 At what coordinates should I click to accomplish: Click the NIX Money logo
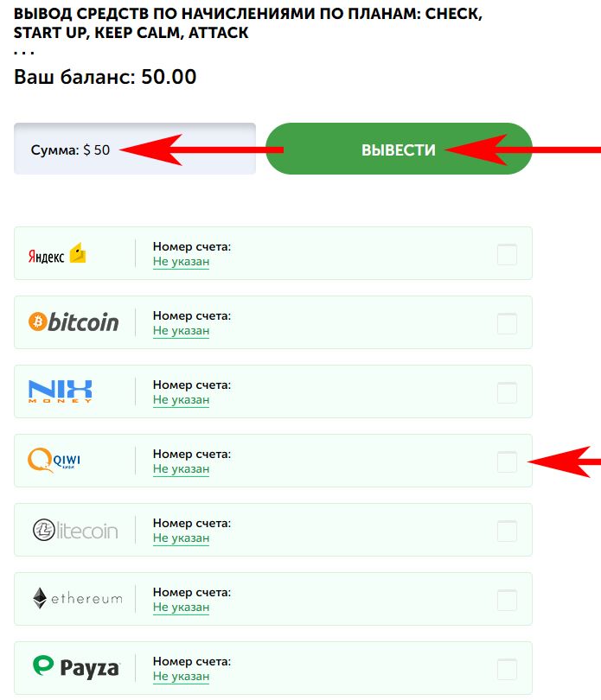tap(60, 391)
